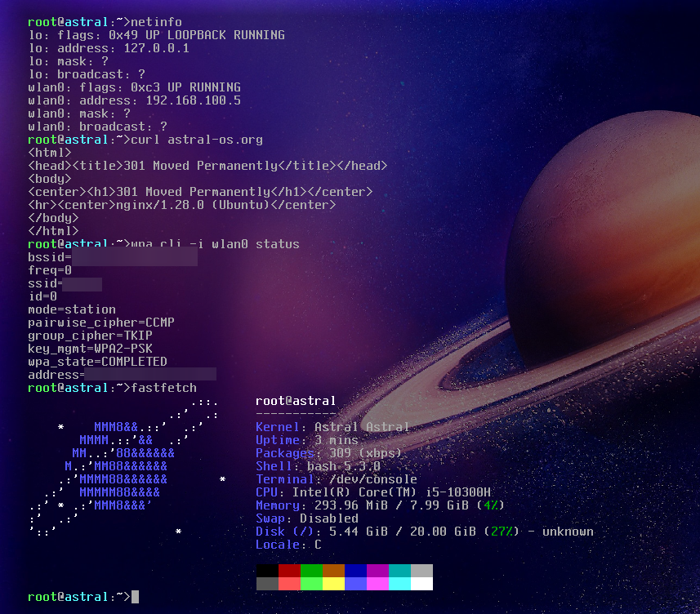Click the block cursor at the last prompt
Screen dimensions: 700x614
click(x=135, y=597)
